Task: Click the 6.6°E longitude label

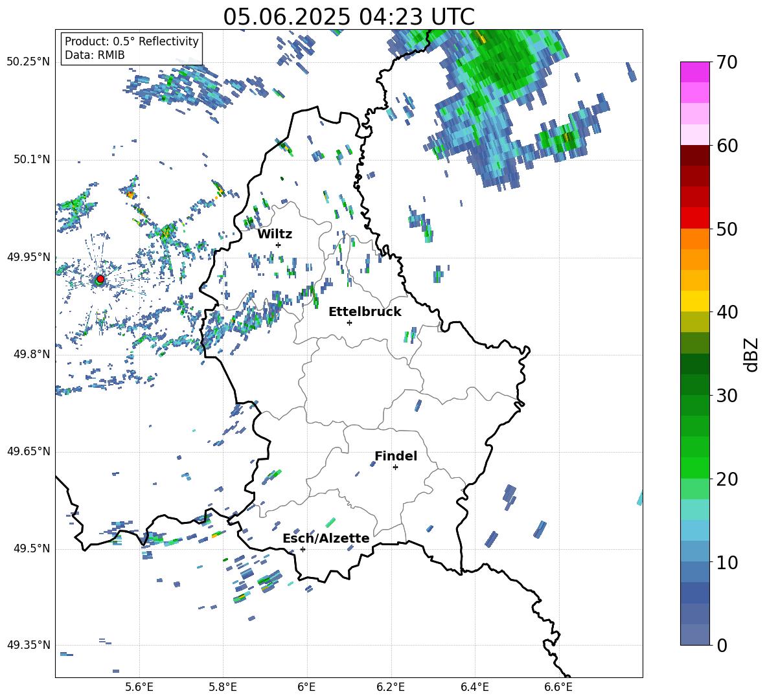Action: (x=558, y=687)
